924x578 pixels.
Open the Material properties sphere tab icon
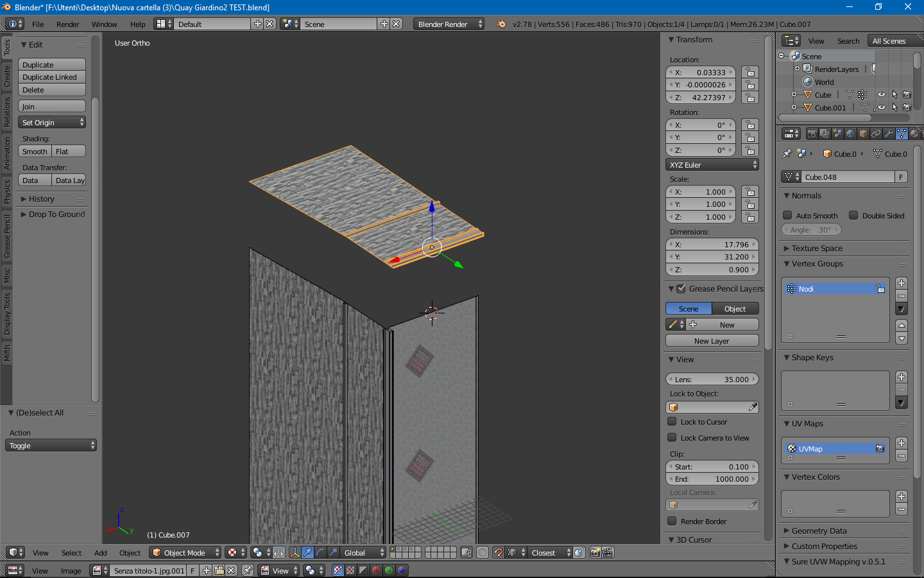[x=914, y=134]
